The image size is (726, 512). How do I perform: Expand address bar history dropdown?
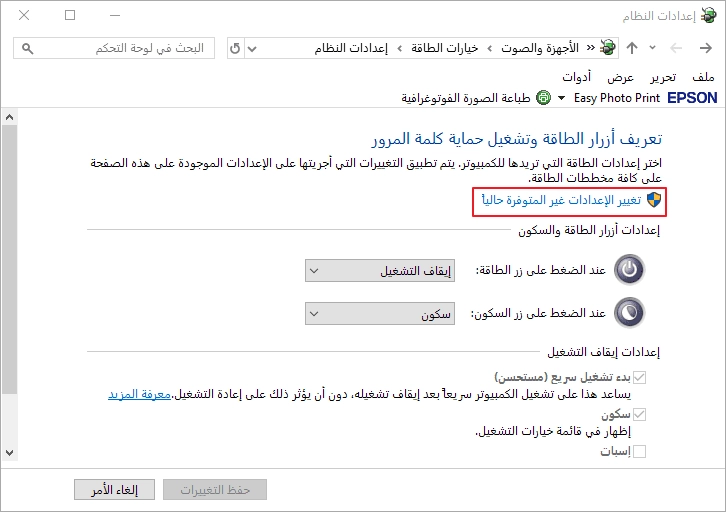click(x=252, y=49)
